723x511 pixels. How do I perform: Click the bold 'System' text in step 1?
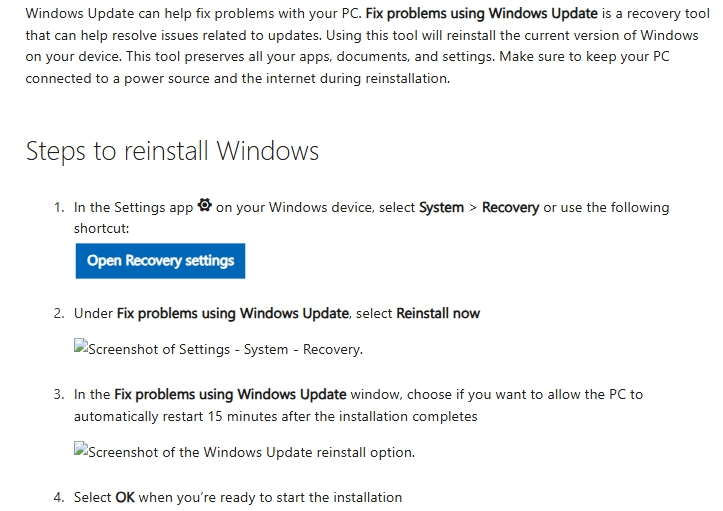pyautogui.click(x=441, y=208)
